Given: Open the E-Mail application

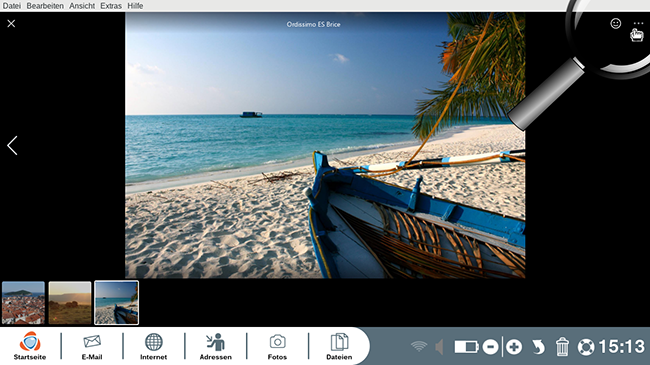Looking at the screenshot, I should [x=92, y=346].
